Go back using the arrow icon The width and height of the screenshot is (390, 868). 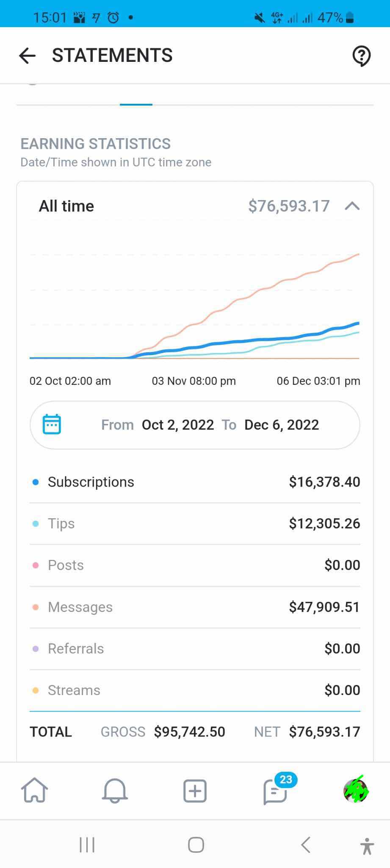click(x=27, y=56)
